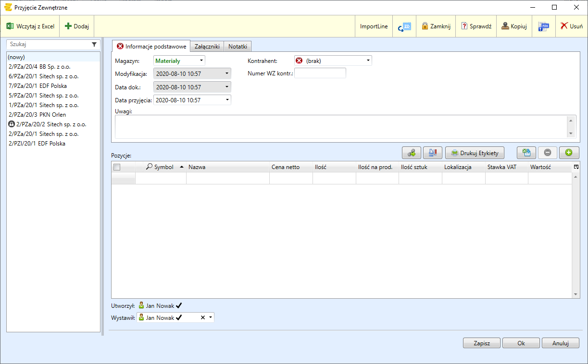Open the Data przyjęcia date picker dropdown
588x364 pixels.
pos(227,100)
